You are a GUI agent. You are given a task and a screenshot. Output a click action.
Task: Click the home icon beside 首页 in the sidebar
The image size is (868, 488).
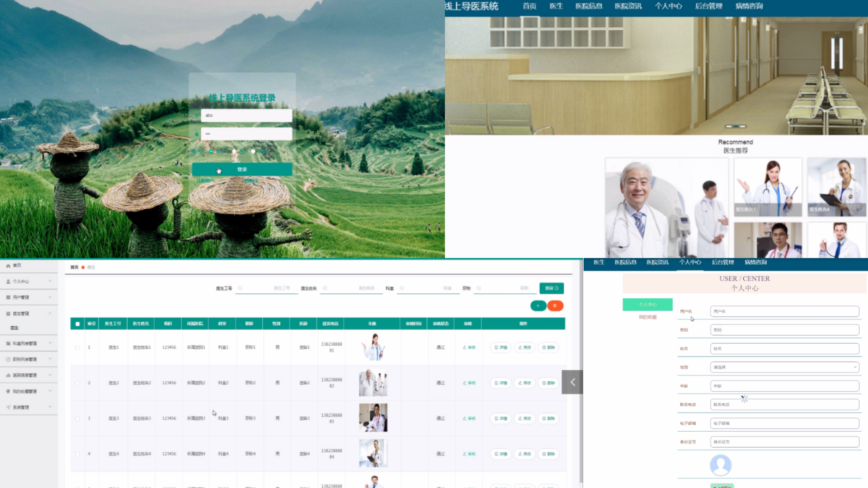click(8, 266)
